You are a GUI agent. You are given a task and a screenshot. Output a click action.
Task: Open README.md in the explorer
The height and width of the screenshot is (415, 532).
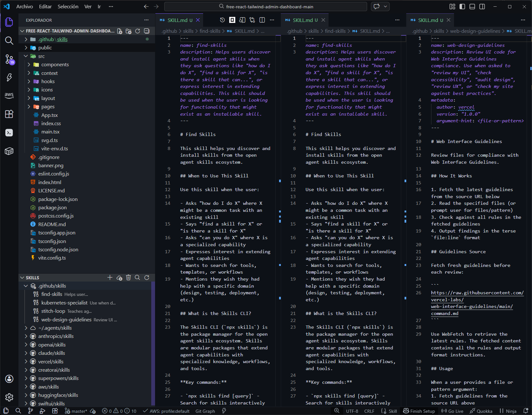click(52, 224)
